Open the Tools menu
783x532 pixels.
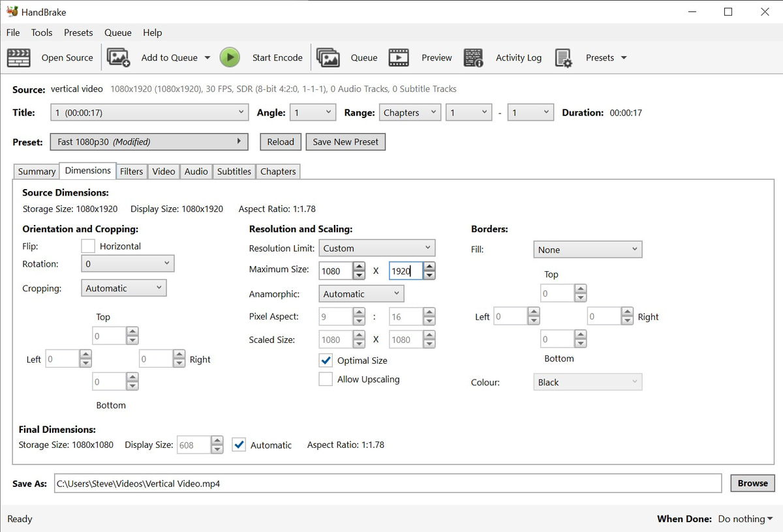tap(42, 33)
